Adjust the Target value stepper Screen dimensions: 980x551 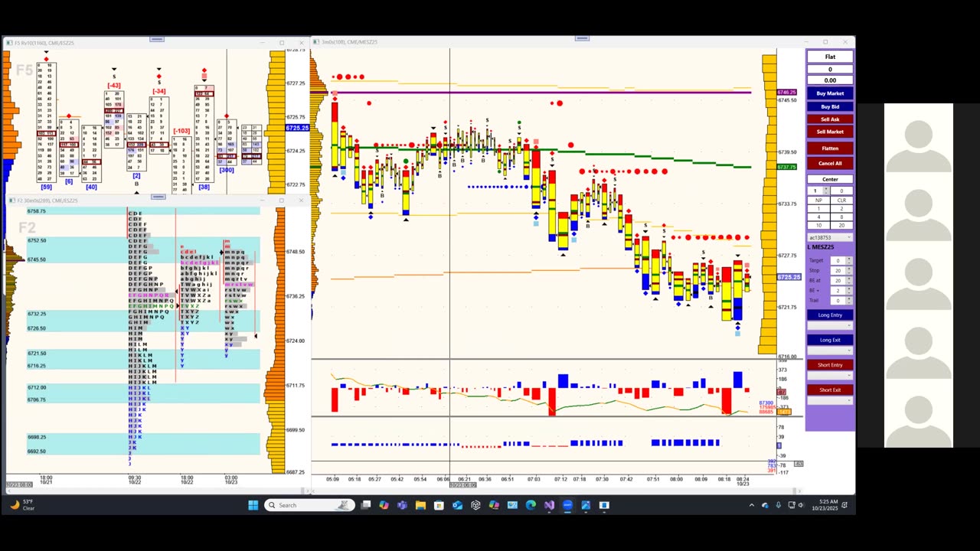click(849, 261)
